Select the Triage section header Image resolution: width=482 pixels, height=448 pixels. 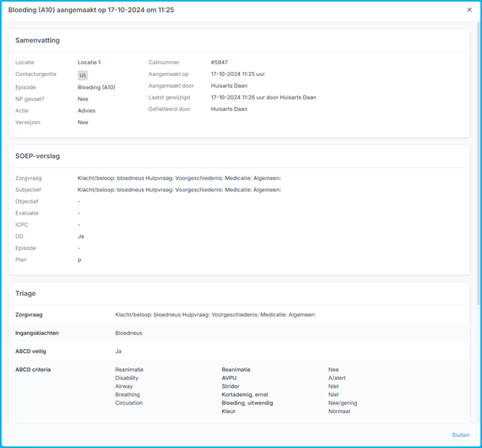[x=25, y=293]
